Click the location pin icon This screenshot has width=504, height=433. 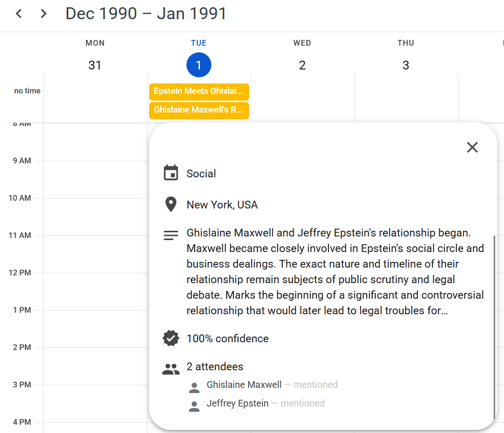171,204
